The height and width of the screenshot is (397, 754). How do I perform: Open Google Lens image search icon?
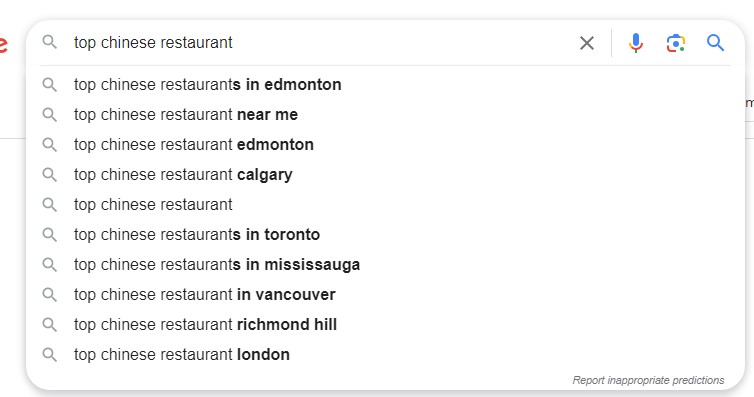(676, 43)
